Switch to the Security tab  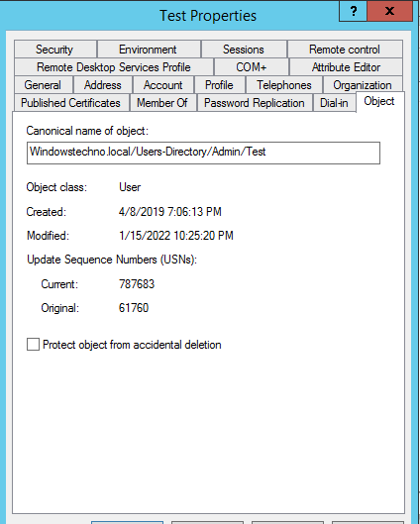pyautogui.click(x=55, y=50)
